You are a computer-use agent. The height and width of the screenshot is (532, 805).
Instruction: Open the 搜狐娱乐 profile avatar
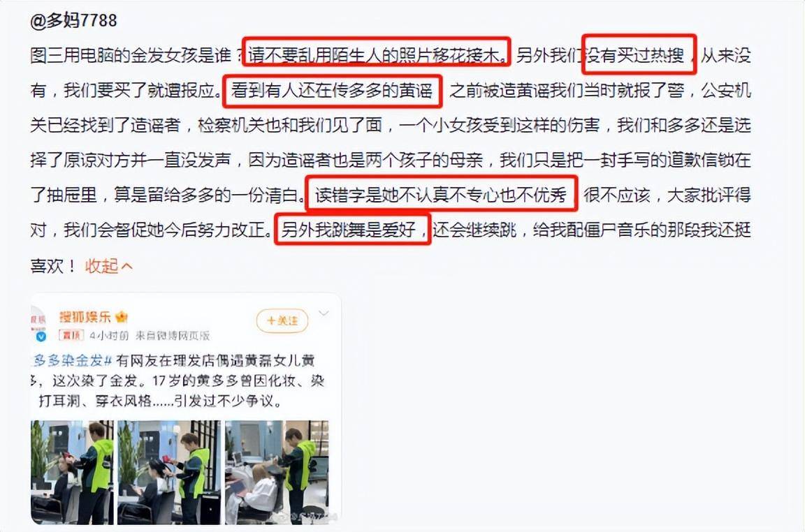click(38, 321)
